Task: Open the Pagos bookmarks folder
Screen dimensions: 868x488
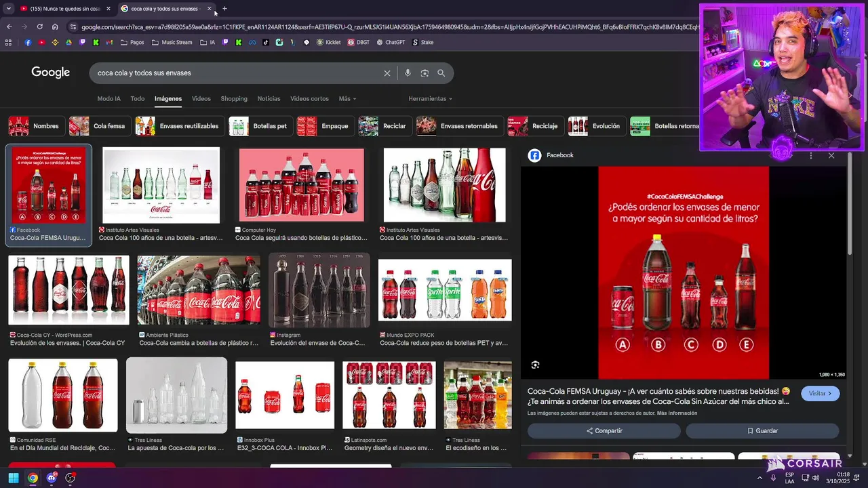Action: [132, 42]
